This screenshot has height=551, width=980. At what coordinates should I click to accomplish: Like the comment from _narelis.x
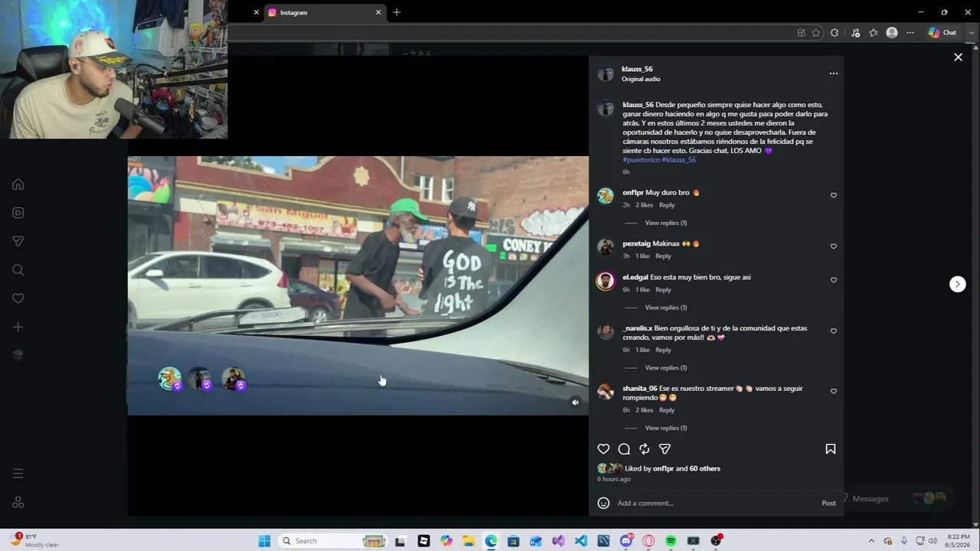click(834, 331)
